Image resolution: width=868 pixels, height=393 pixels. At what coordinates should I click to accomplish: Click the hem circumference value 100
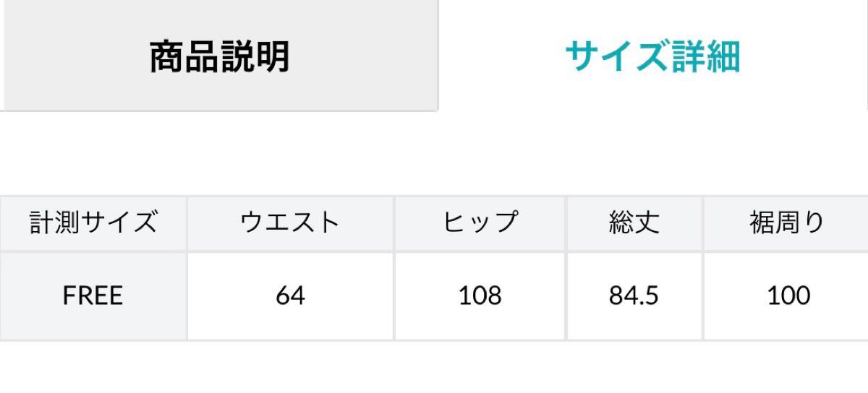tap(787, 295)
